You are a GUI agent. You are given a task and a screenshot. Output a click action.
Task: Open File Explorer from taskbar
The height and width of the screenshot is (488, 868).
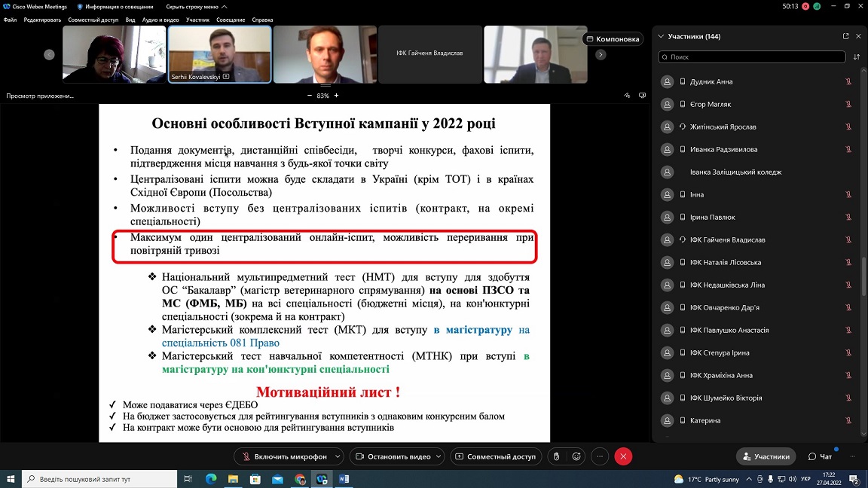[233, 479]
